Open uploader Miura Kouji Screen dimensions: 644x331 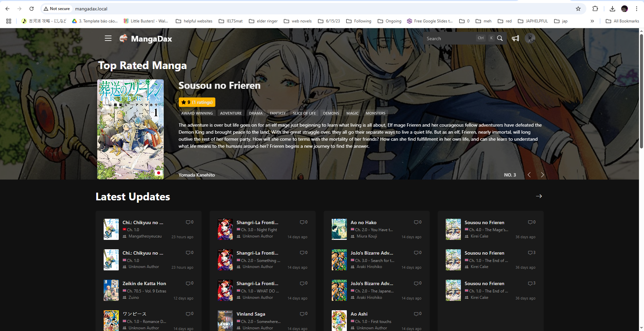[367, 236]
